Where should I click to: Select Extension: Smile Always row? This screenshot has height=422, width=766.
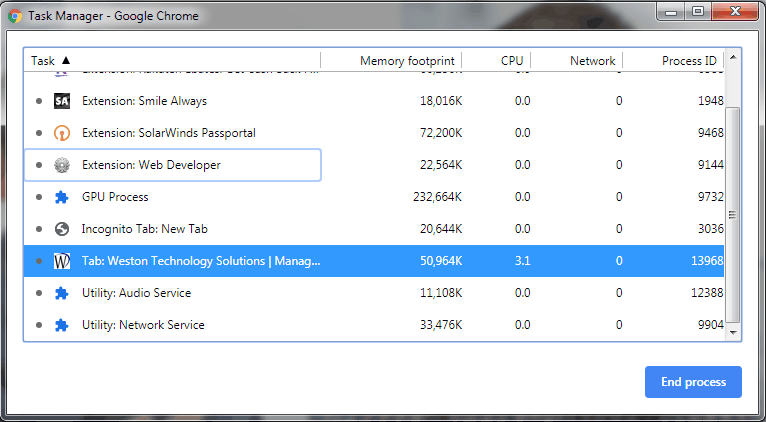[374, 101]
